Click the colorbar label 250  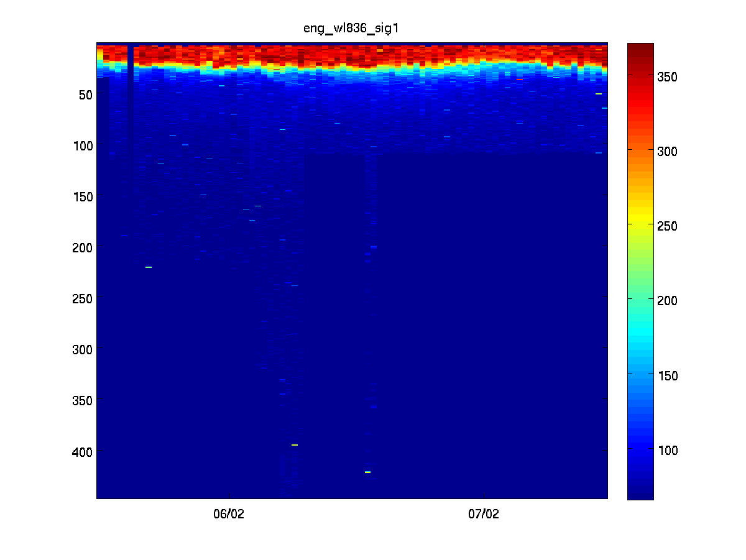pos(668,226)
